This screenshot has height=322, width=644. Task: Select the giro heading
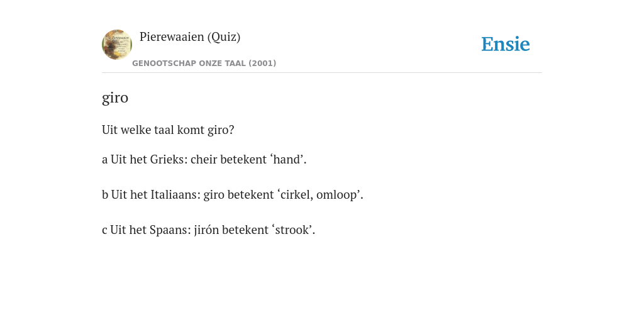[x=115, y=97]
